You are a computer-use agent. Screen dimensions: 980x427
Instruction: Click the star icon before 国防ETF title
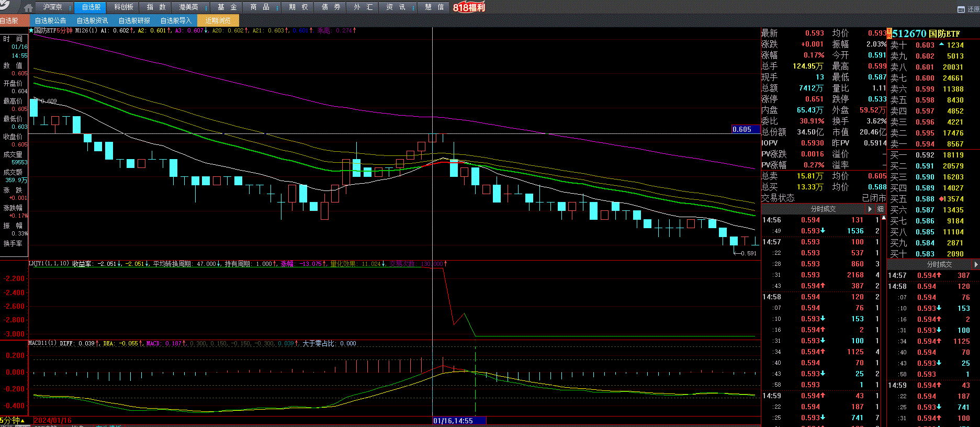coord(31,30)
